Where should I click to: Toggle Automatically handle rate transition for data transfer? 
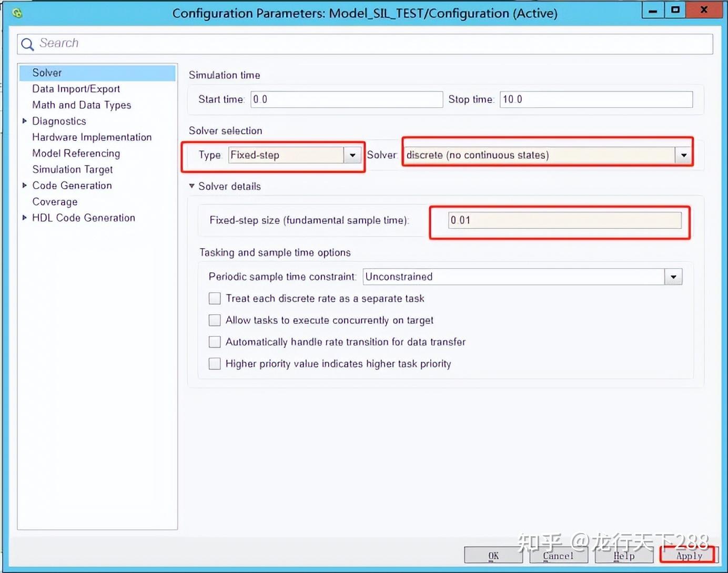click(x=215, y=342)
